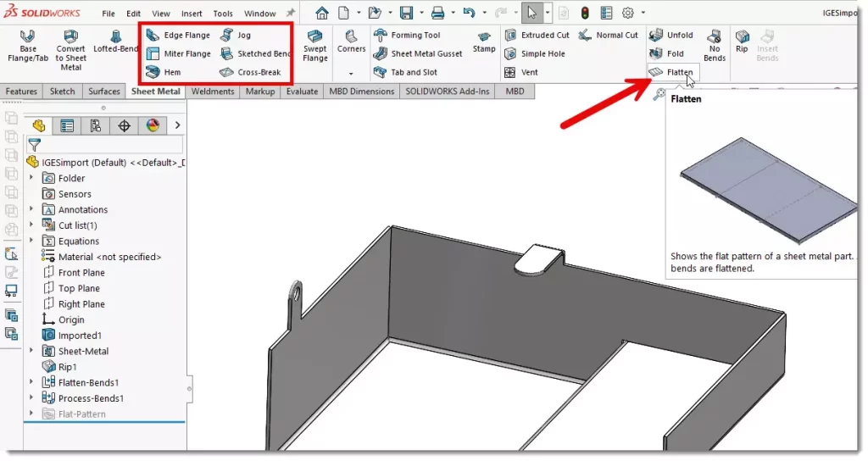Open dropdown arrow next to Save

click(x=421, y=13)
